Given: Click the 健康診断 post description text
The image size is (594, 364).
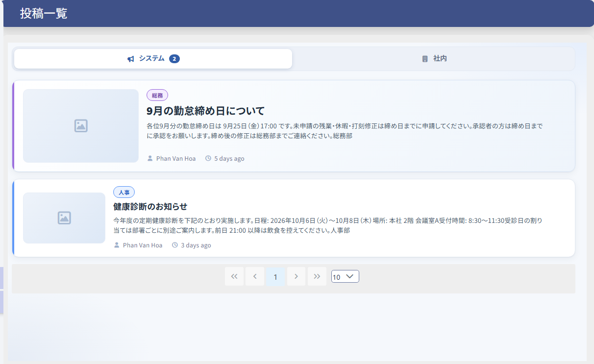Looking at the screenshot, I should pos(328,225).
